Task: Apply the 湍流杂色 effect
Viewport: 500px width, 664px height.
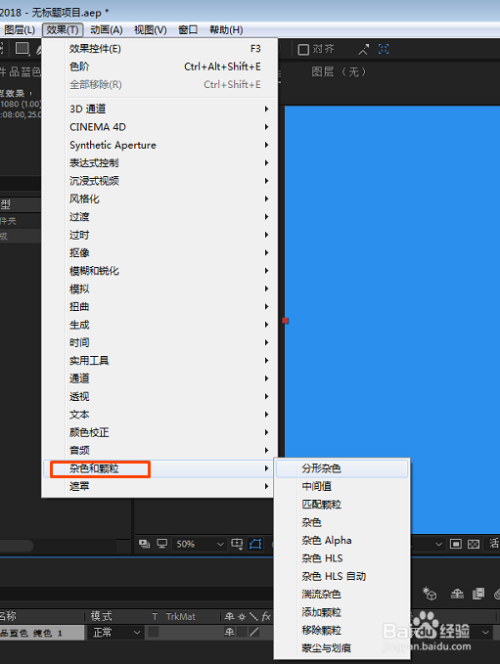Action: pyautogui.click(x=342, y=594)
